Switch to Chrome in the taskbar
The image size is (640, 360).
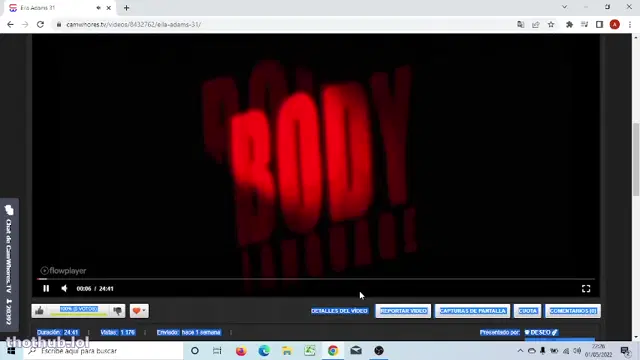[x=333, y=351]
